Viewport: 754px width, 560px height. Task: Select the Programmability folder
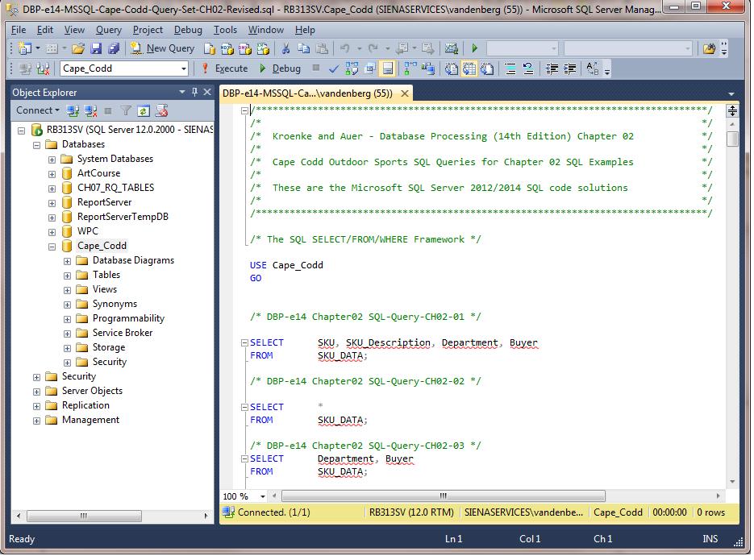tap(128, 319)
